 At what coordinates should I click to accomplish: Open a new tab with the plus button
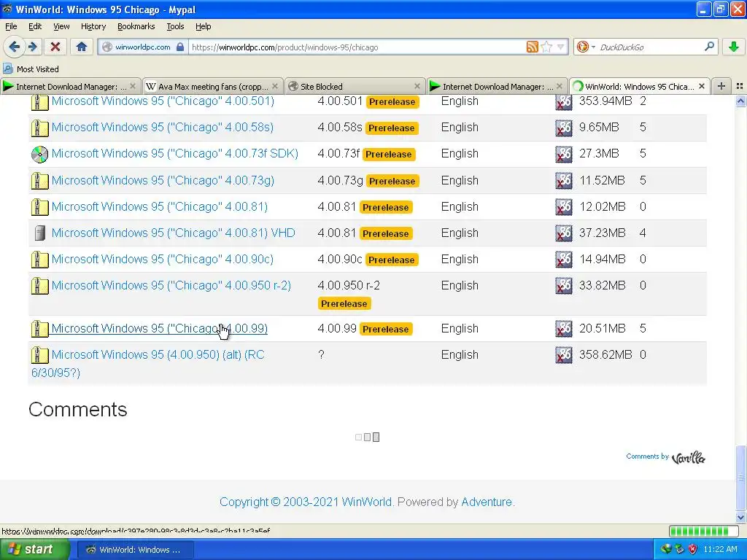(721, 86)
